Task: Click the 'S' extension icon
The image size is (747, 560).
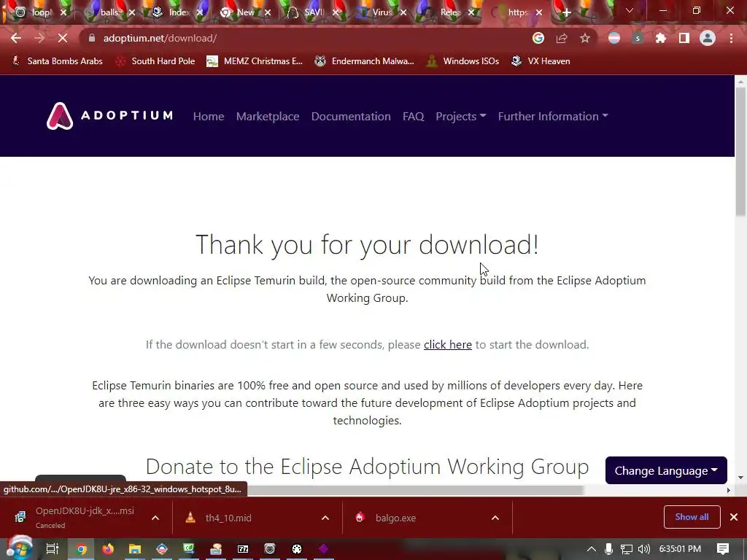Action: click(638, 38)
